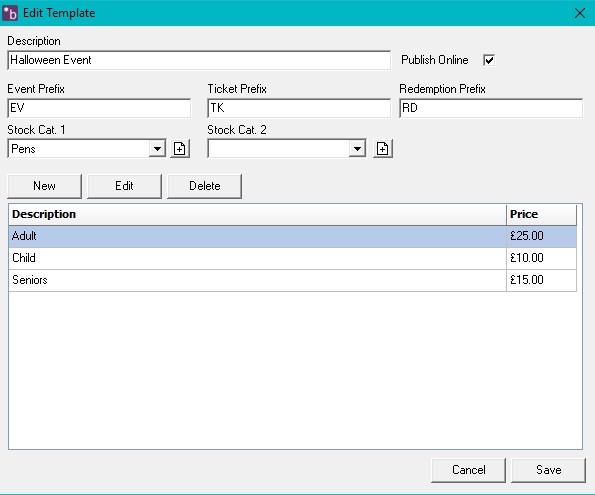Save the template changes
Screen dimensions: 595x495
click(548, 470)
